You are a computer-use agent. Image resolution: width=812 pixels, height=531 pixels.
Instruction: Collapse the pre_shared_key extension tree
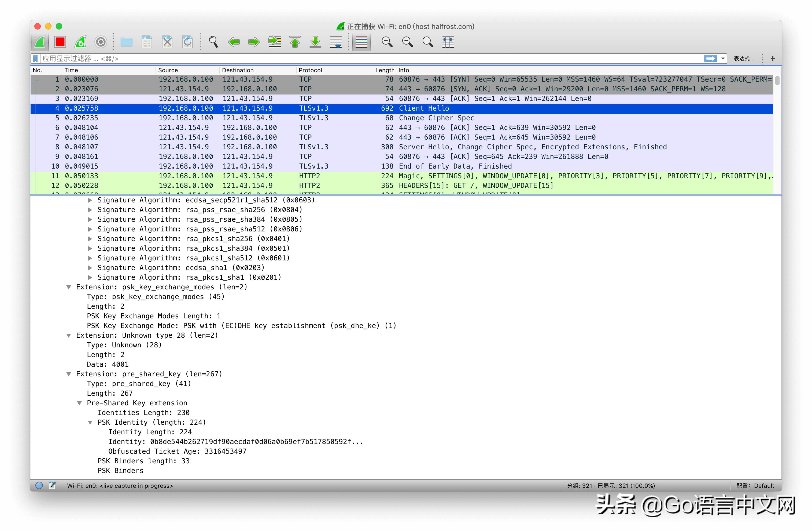[69, 374]
